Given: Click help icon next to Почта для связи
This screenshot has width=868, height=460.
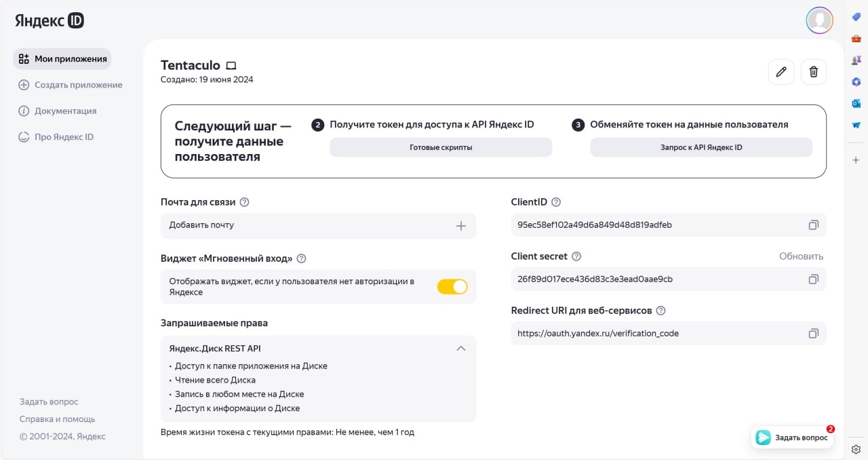Looking at the screenshot, I should (x=245, y=202).
